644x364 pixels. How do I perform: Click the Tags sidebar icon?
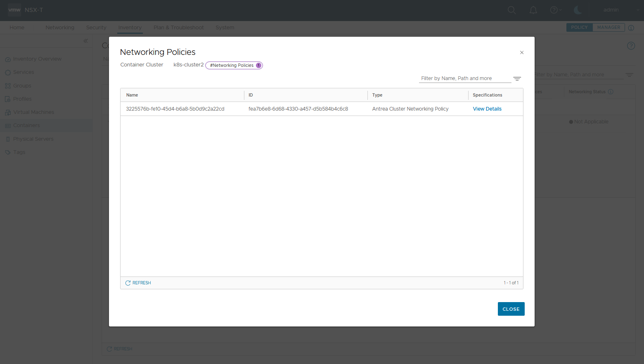8,152
